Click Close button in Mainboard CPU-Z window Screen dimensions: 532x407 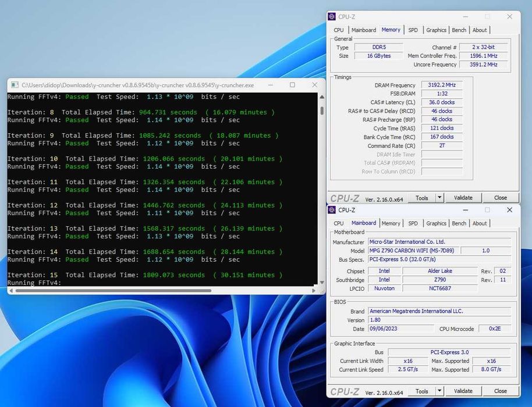(501, 391)
